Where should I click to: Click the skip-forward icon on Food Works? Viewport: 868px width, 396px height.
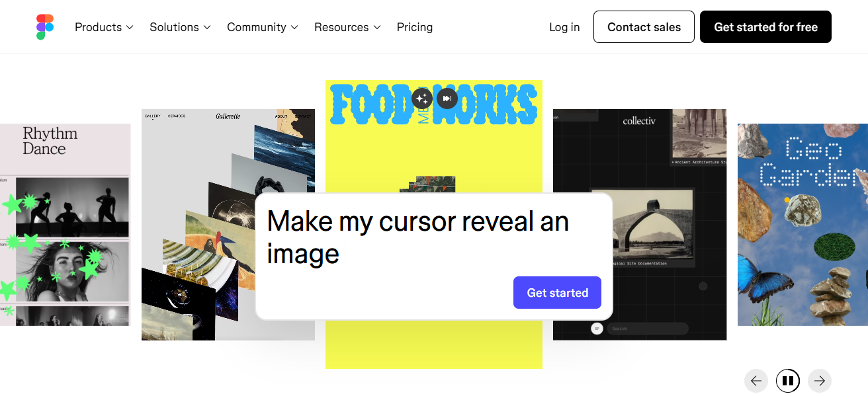pyautogui.click(x=447, y=99)
